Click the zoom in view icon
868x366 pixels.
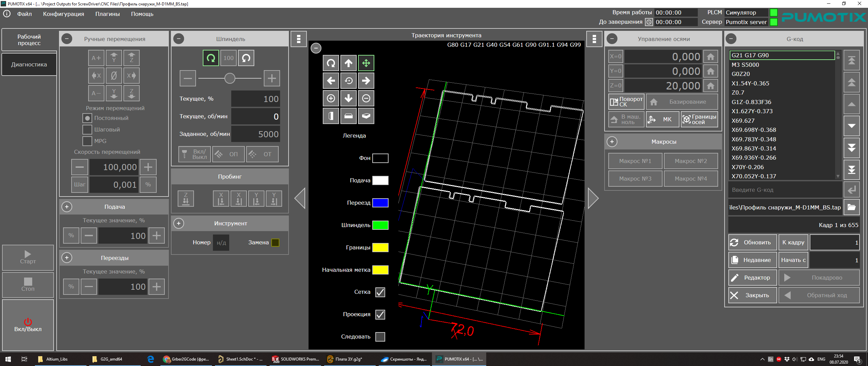tap(331, 98)
